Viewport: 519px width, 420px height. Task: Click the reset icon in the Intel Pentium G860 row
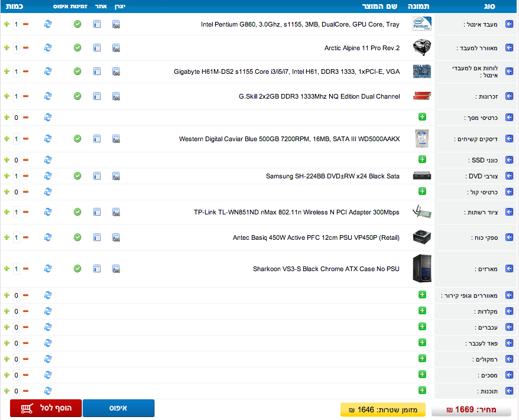tap(48, 24)
